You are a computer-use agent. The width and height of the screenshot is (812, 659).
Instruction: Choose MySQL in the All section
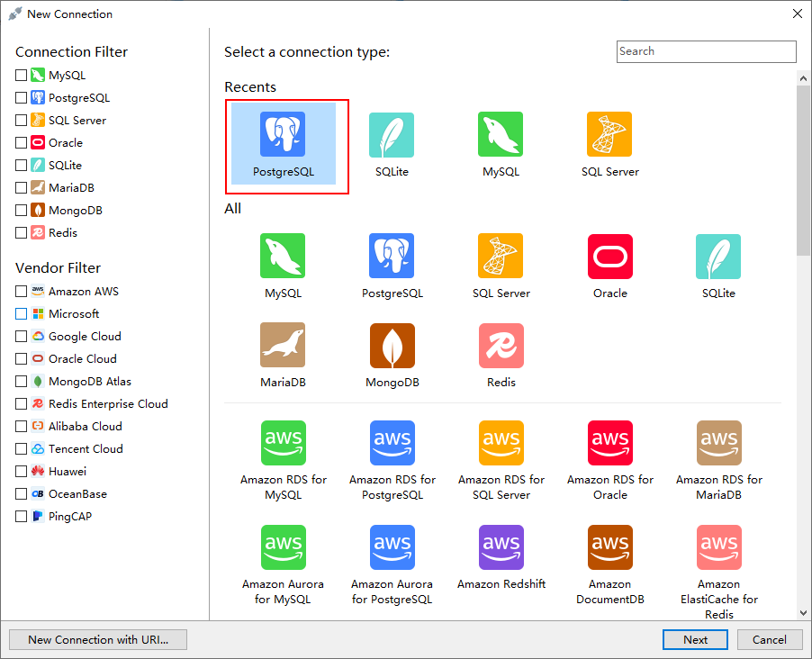click(x=283, y=266)
